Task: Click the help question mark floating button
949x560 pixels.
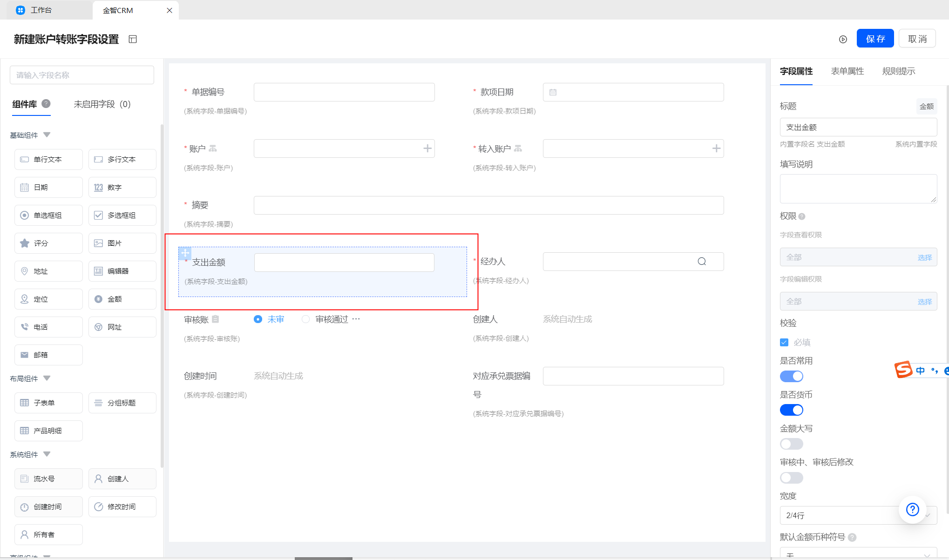Action: (912, 509)
